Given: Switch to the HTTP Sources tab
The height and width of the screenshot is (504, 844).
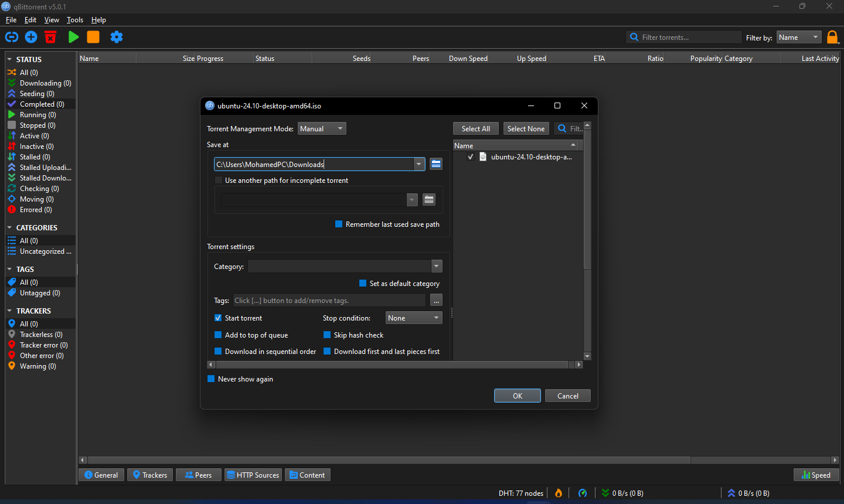Looking at the screenshot, I should [x=253, y=475].
